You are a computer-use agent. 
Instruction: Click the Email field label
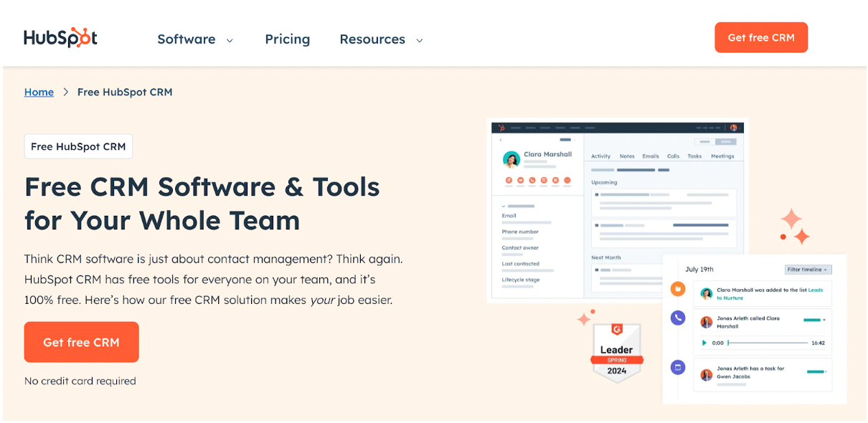point(509,216)
